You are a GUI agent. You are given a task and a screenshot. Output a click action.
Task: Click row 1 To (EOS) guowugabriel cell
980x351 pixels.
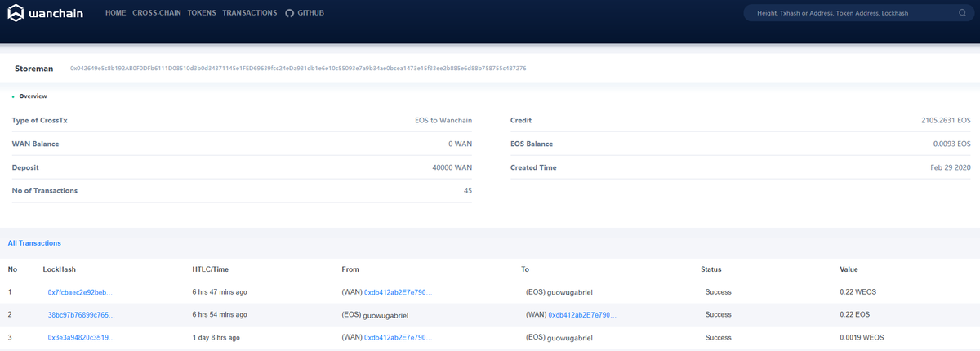coord(560,292)
